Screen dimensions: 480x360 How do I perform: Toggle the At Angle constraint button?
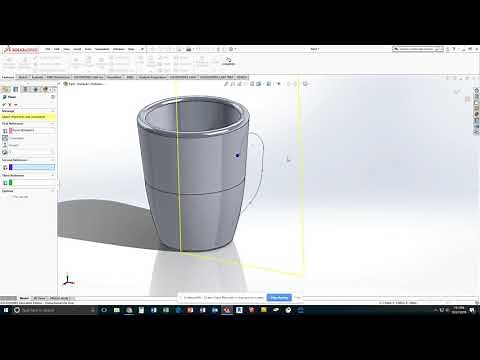tap(5, 152)
